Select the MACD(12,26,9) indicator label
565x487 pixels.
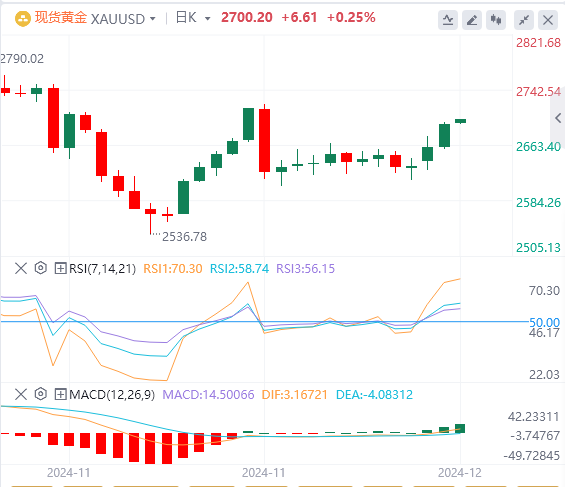112,395
